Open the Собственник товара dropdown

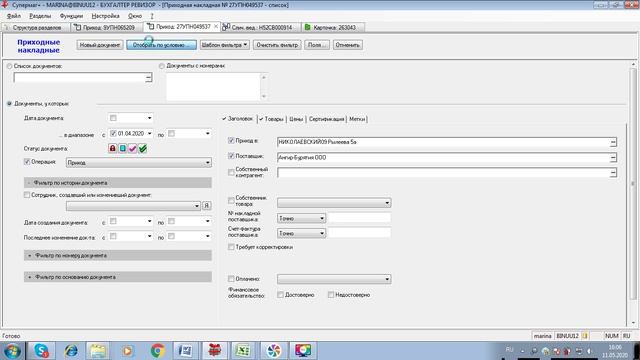[x=334, y=202]
